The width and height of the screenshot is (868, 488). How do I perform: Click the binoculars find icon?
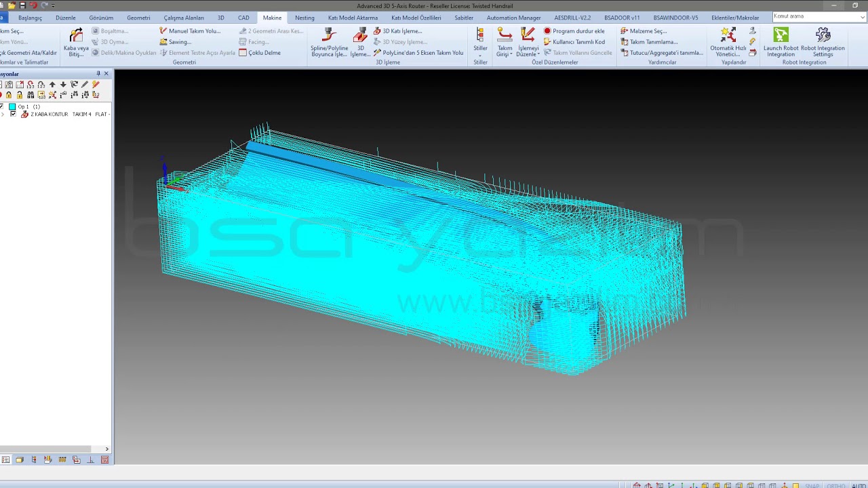[x=31, y=95]
